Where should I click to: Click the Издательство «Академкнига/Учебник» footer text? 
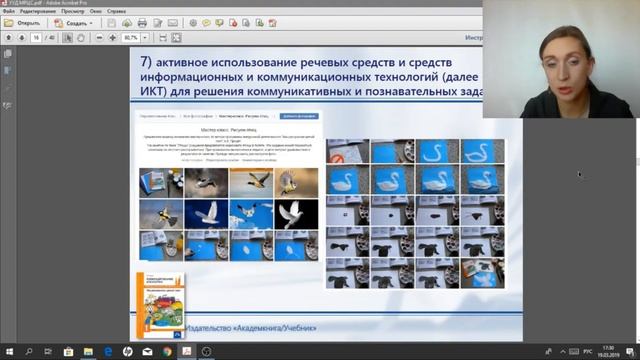pyautogui.click(x=251, y=328)
